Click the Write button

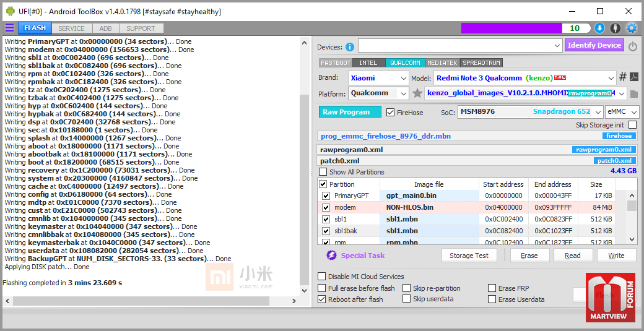coord(616,256)
